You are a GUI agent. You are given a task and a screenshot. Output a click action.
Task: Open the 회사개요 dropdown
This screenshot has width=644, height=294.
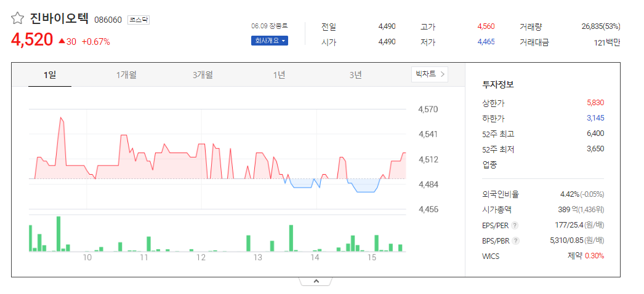coord(270,41)
